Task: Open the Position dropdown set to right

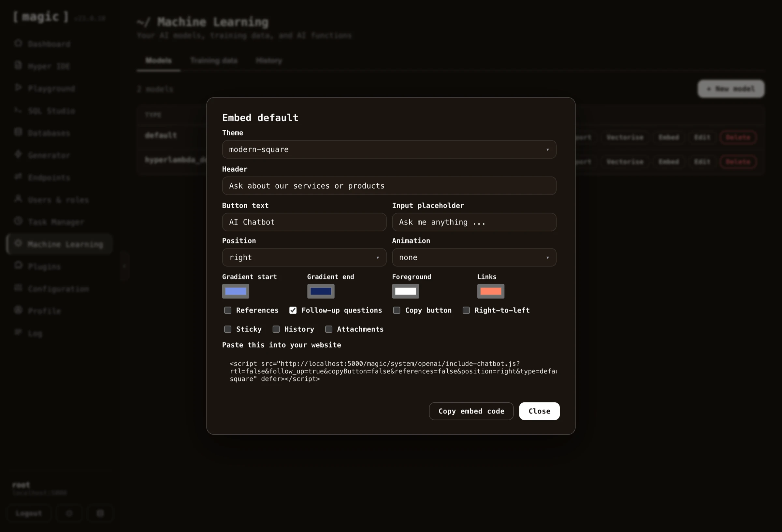Action: coord(304,257)
